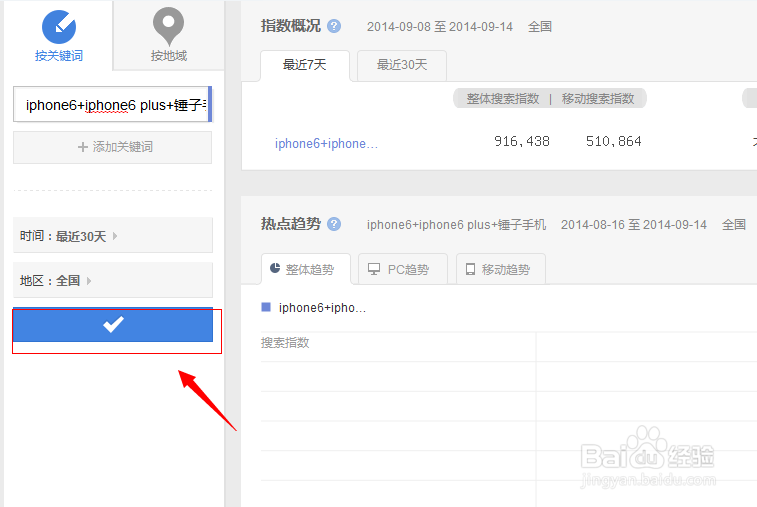Open help icon next to 热点趋势

(334, 224)
